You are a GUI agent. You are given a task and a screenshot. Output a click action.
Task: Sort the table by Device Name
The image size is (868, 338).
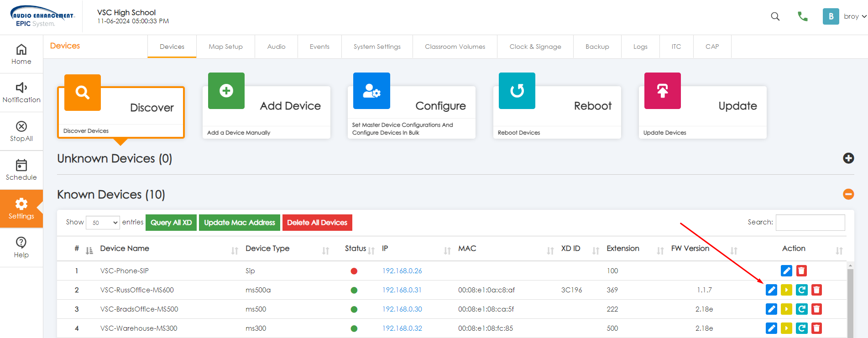click(125, 249)
